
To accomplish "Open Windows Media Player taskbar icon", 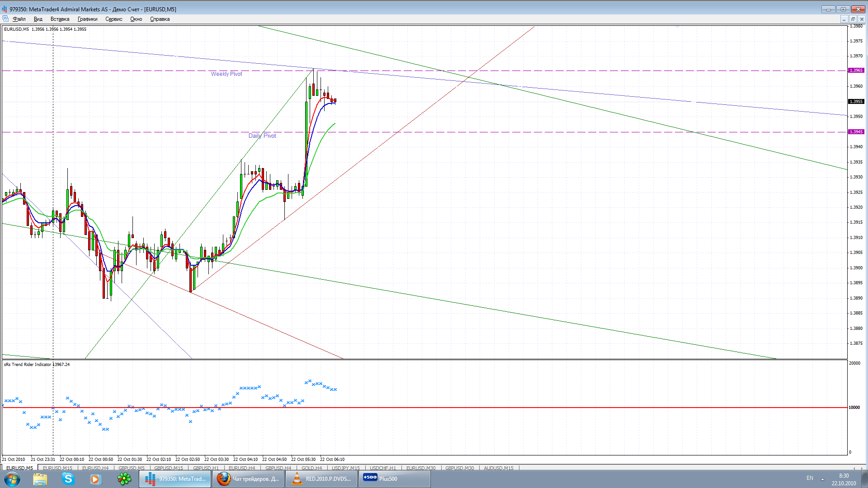I will 95,479.
